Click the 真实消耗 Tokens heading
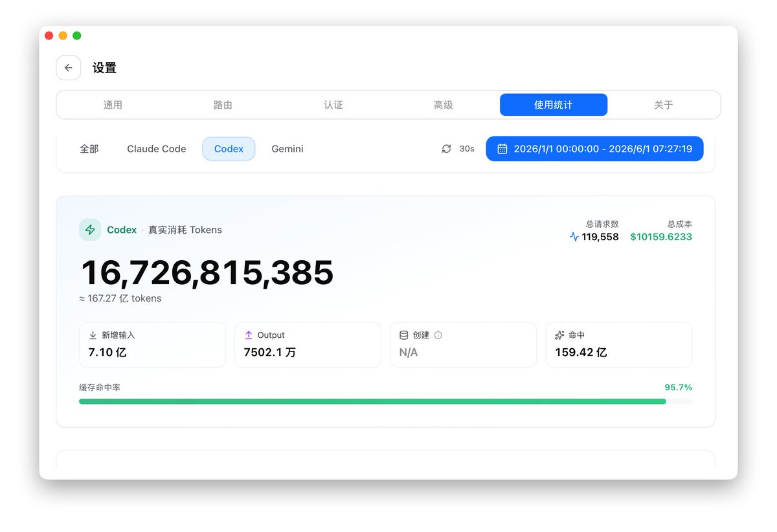This screenshot has width=777, height=532. (x=185, y=230)
